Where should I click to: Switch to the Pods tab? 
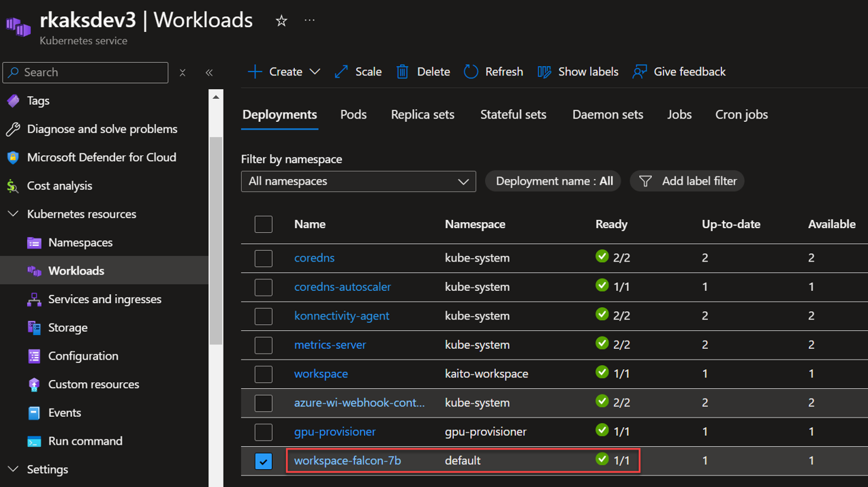(x=353, y=114)
